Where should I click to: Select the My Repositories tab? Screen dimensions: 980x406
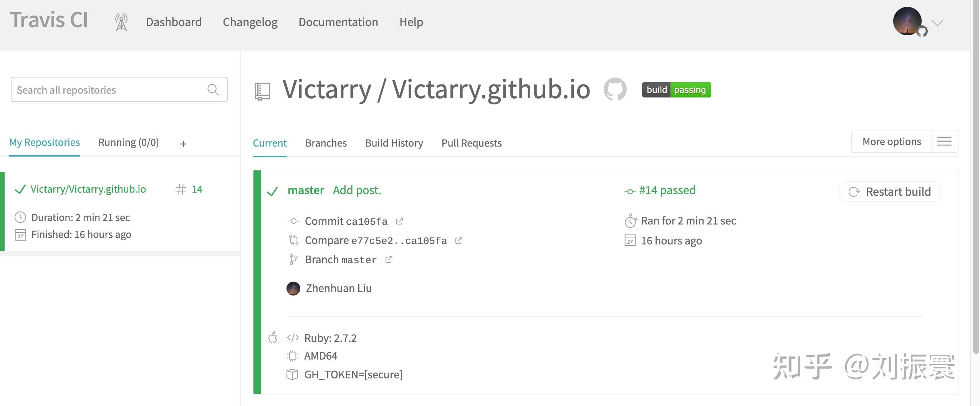(45, 142)
